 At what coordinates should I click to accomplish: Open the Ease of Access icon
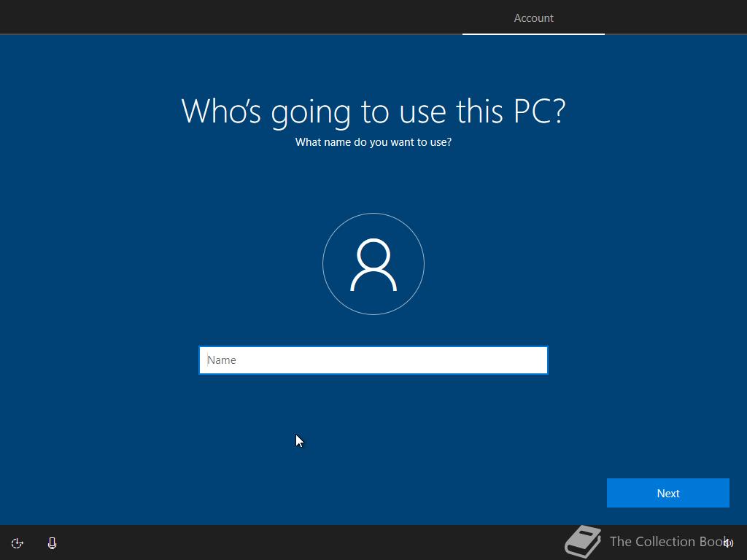coord(18,543)
